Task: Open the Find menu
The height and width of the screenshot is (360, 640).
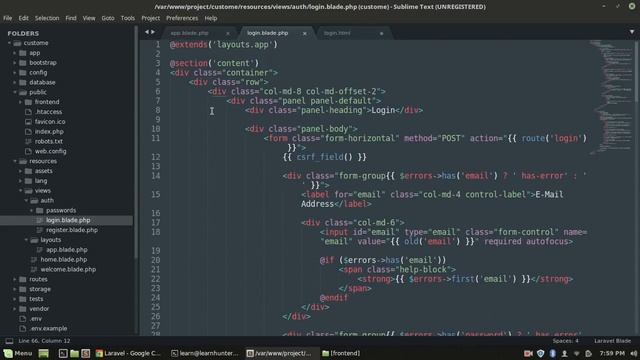Action: point(71,18)
